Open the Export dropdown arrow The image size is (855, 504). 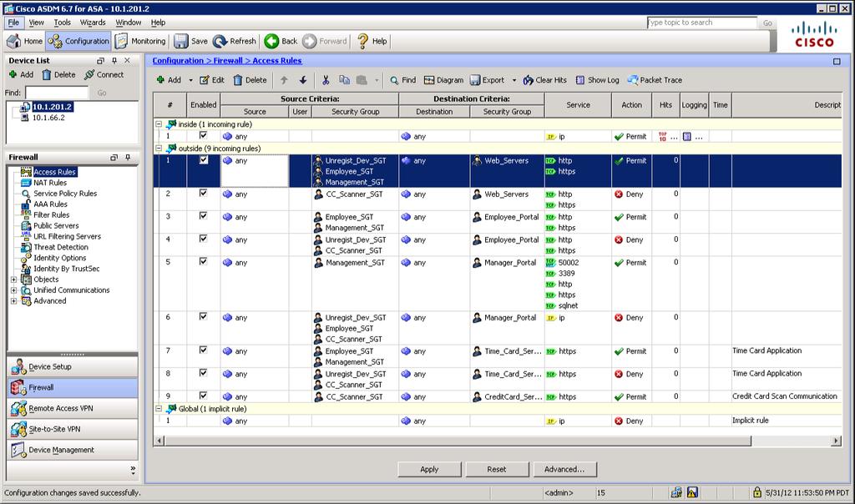[x=514, y=80]
